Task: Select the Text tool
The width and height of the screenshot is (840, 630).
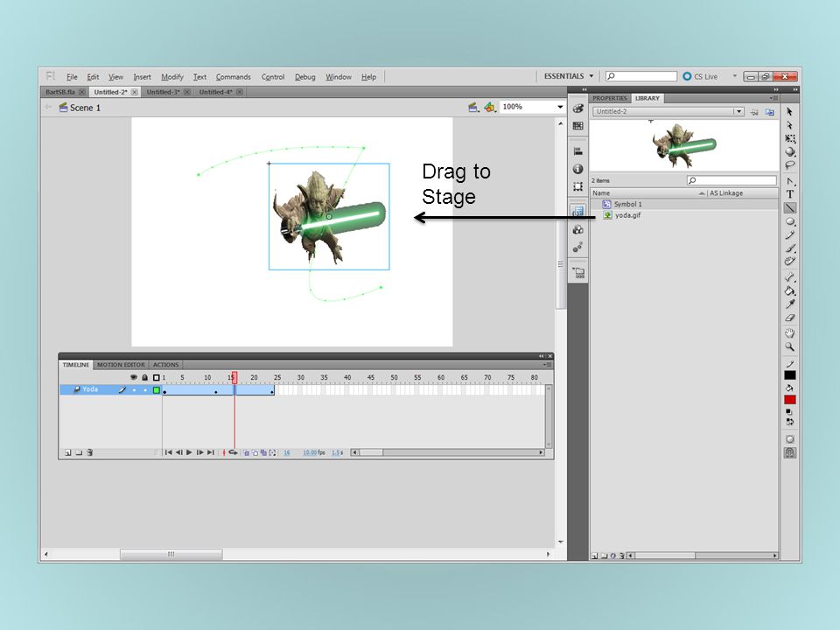Action: (x=789, y=194)
